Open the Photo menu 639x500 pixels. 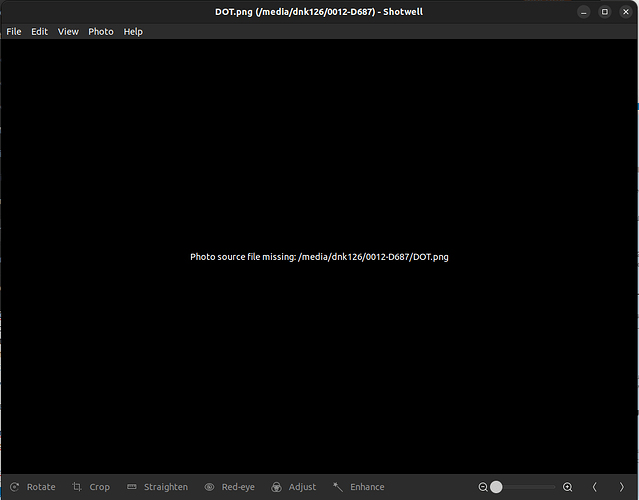(x=101, y=32)
